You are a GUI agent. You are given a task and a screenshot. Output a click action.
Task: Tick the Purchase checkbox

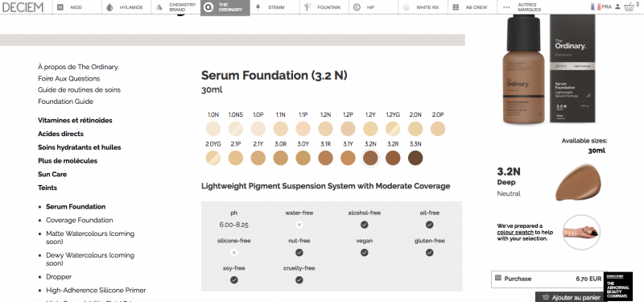click(498, 278)
